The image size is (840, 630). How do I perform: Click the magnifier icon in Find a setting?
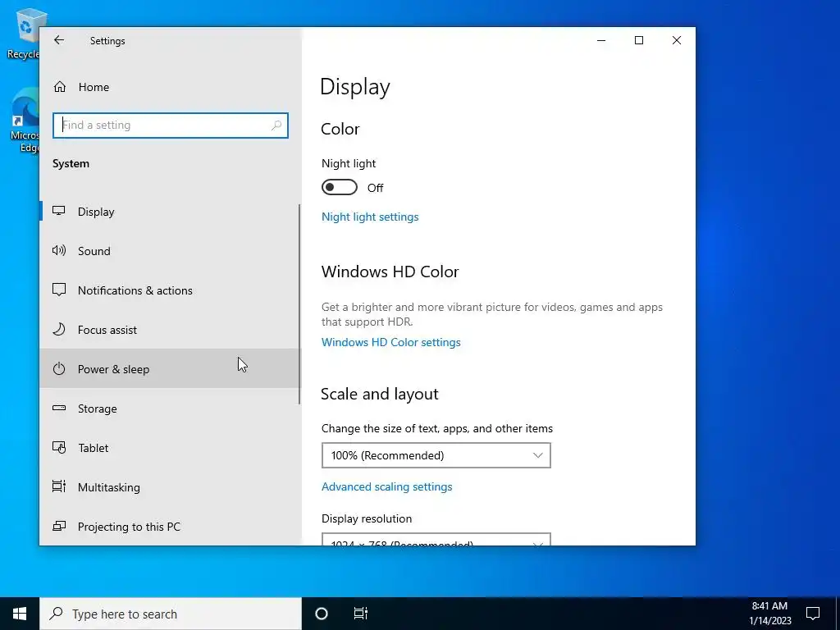click(276, 126)
